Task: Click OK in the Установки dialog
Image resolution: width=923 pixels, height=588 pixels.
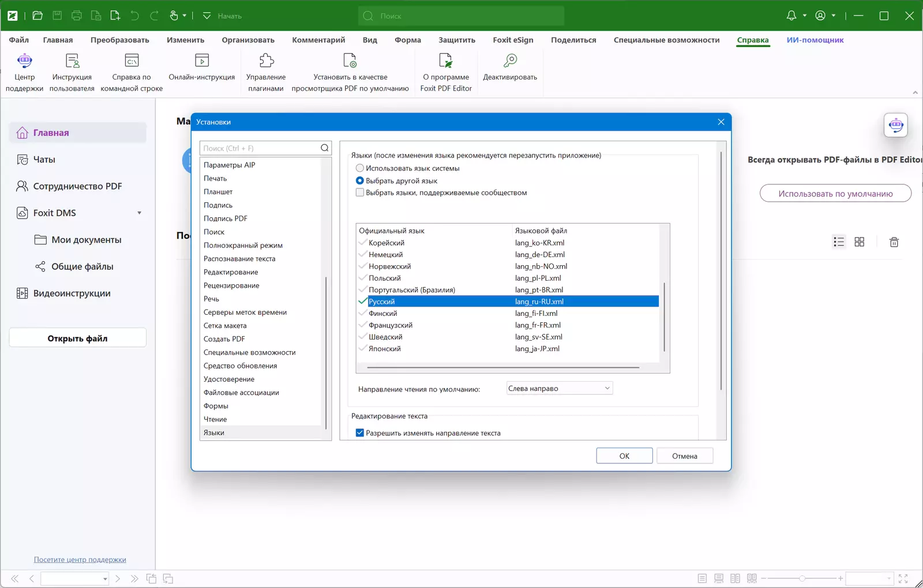Action: coord(624,456)
